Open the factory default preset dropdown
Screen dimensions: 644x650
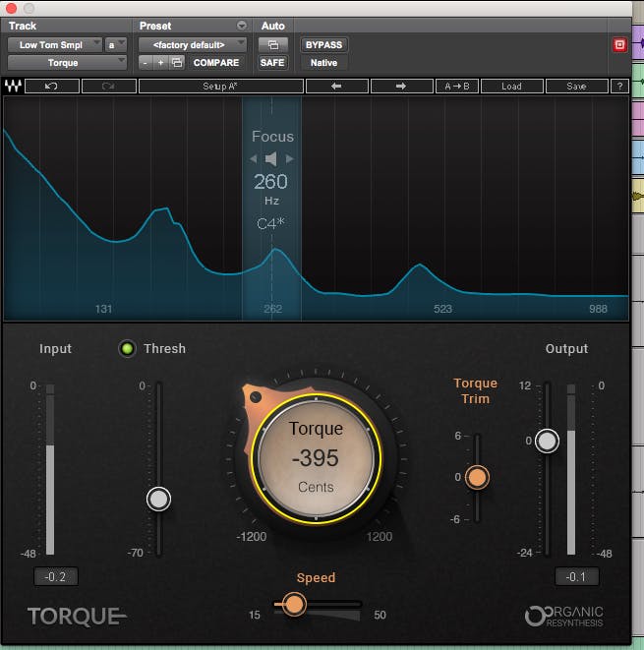coord(194,44)
